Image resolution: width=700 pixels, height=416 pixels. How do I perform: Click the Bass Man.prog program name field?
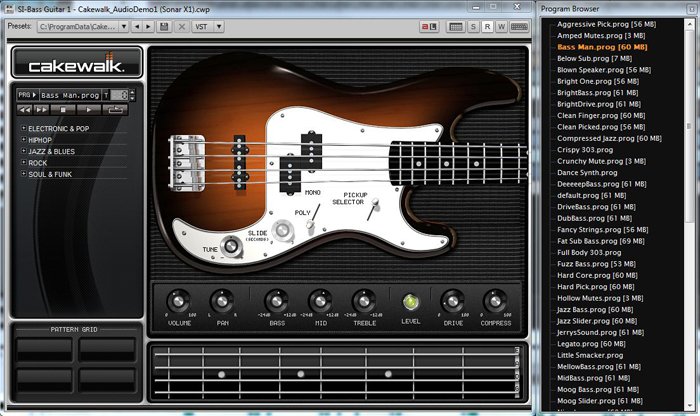(x=70, y=95)
